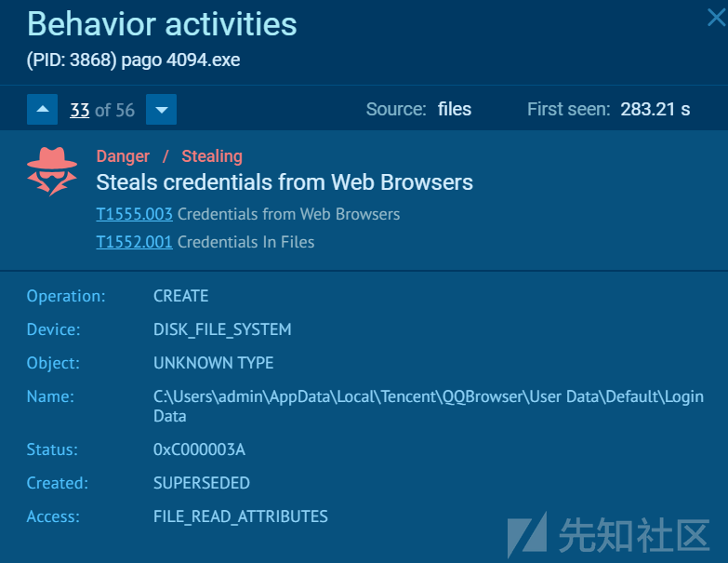Click the FILE_READ_ATTRIBUTES access value
Viewport: 728px width, 563px height.
[241, 516]
